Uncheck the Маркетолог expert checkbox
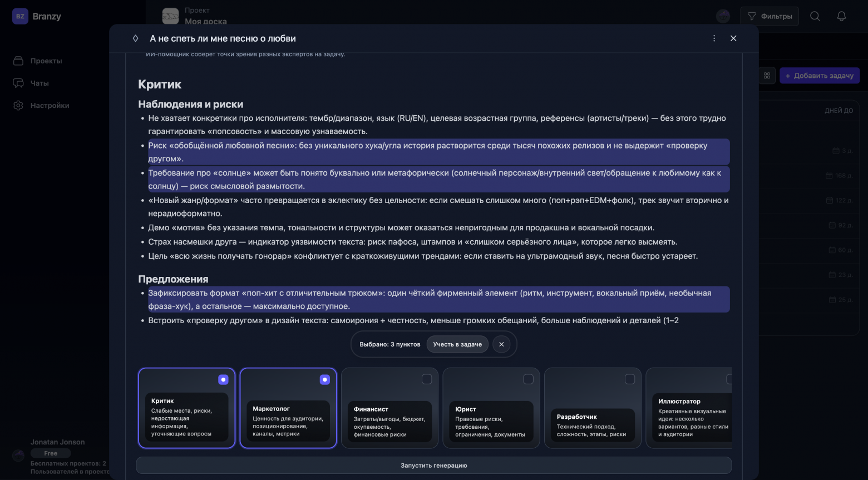Image resolution: width=868 pixels, height=480 pixels. point(325,379)
